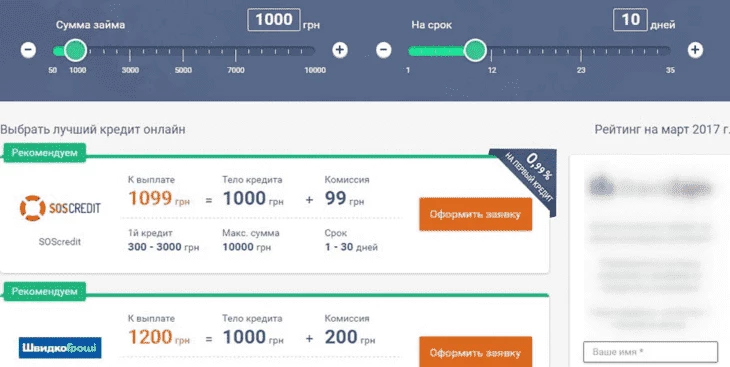
Task: Select the loan term slider handle
Action: pos(475,50)
